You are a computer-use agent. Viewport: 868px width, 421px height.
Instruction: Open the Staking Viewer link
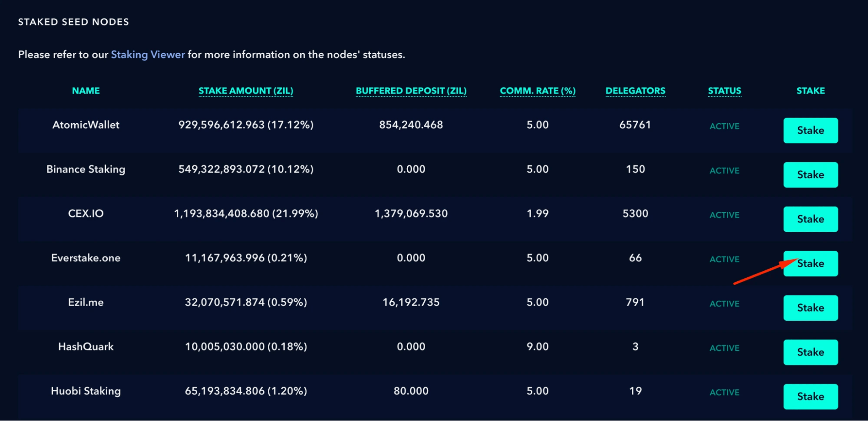148,54
